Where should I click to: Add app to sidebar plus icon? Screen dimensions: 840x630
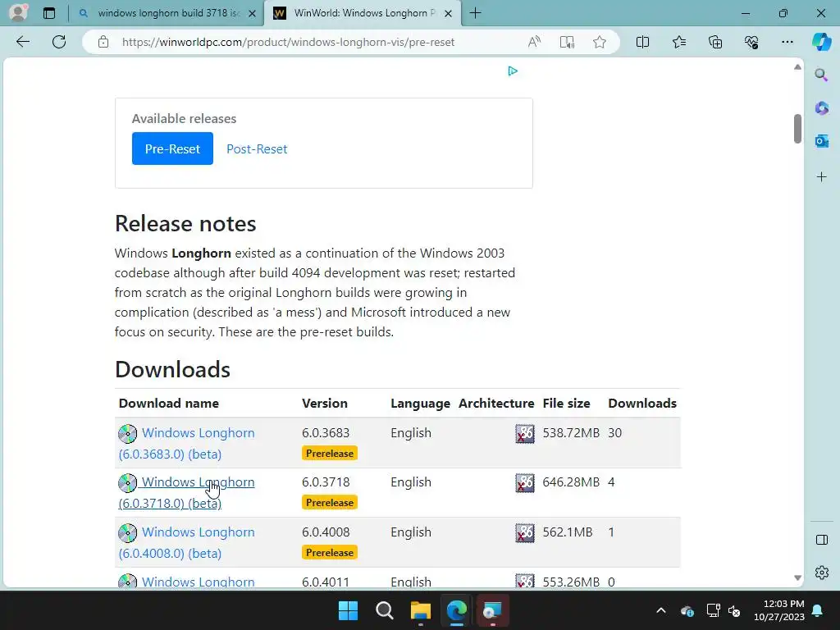tap(821, 177)
